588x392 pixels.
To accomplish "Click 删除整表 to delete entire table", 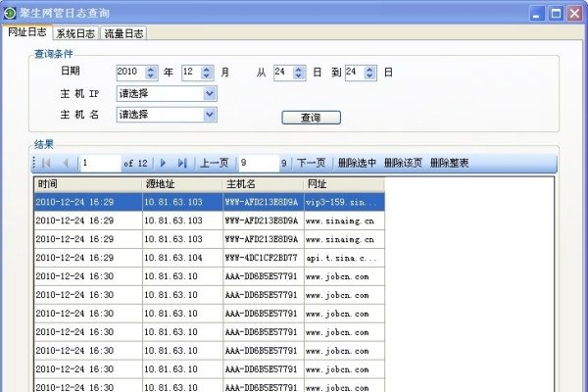I will pyautogui.click(x=449, y=163).
